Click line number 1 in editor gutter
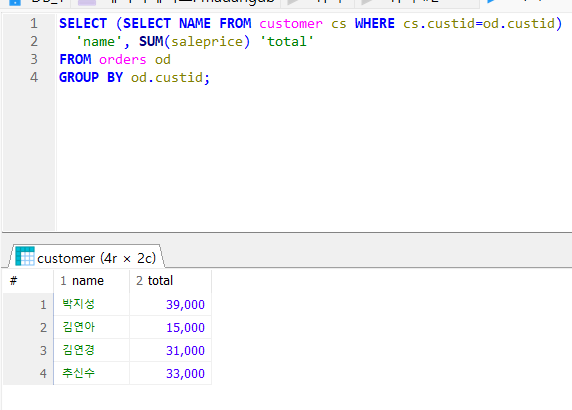This screenshot has height=410, width=572. click(x=34, y=23)
